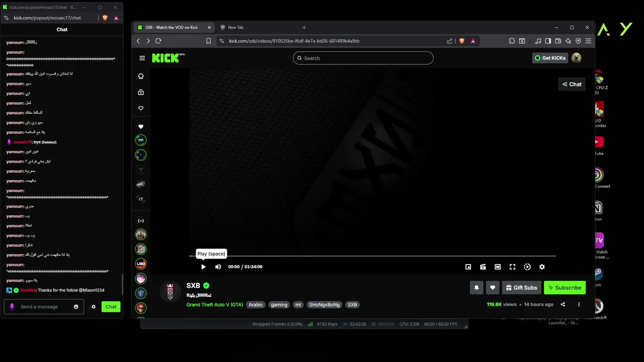
Task: Open SXB channel avatar
Action: tap(170, 292)
